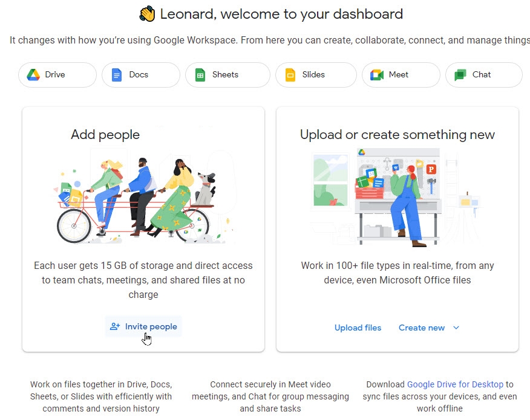Click the green Sheets icon

click(200, 74)
